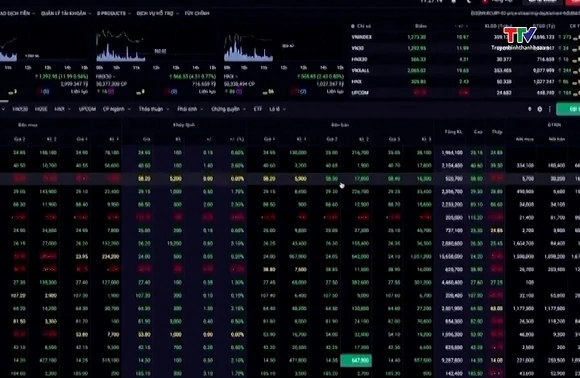
Task: Click the highlighted green 647,900 cell
Action: (x=356, y=360)
